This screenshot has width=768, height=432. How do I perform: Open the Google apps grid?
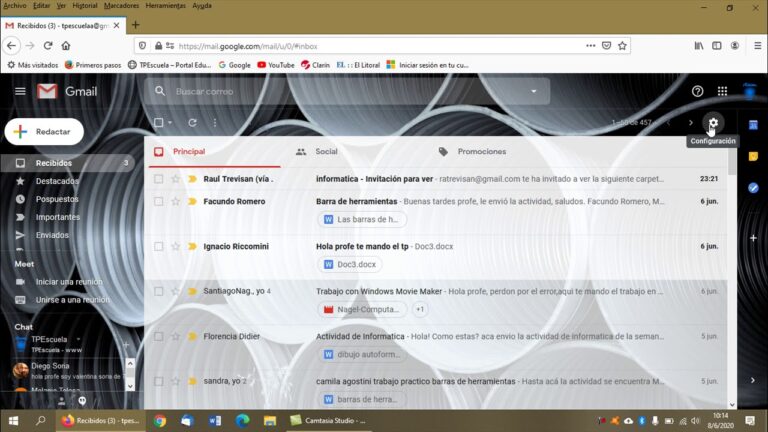(x=722, y=91)
